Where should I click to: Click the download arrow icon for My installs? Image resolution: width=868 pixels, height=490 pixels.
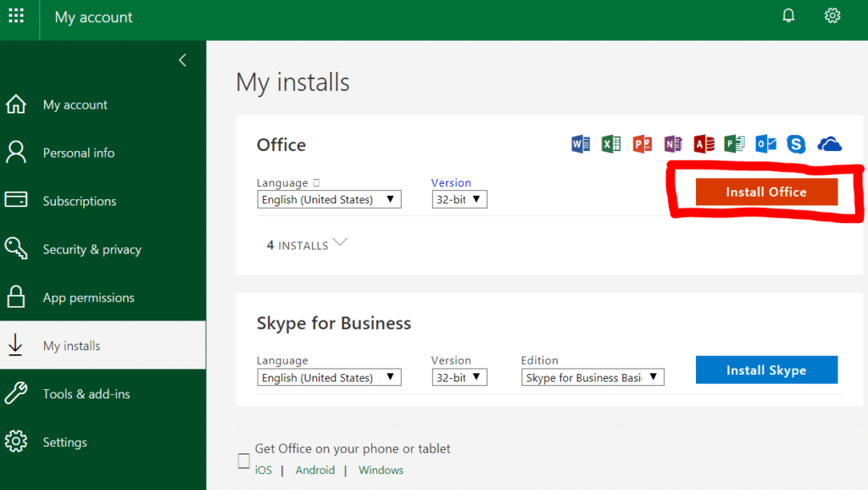[x=15, y=345]
